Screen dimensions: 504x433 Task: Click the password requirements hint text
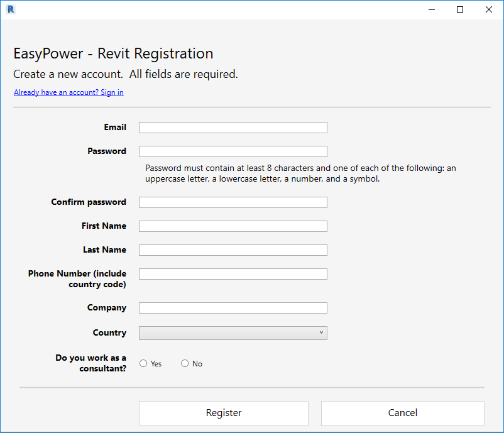click(300, 173)
